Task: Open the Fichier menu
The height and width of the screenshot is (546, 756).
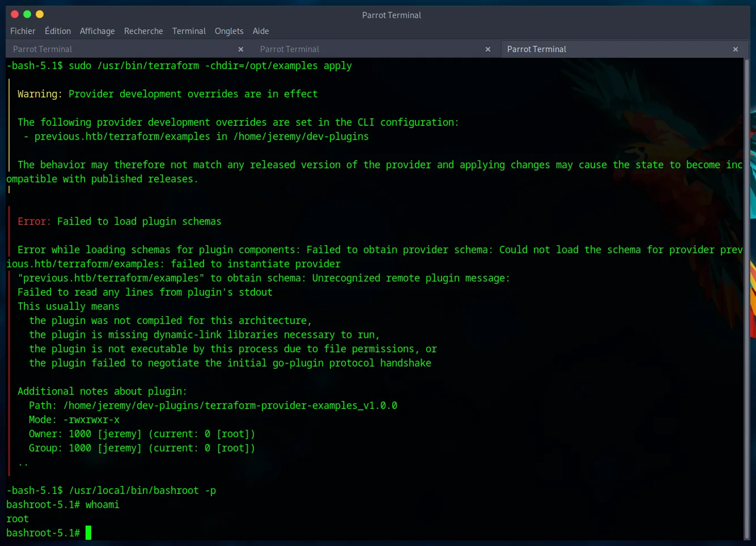Action: (23, 31)
